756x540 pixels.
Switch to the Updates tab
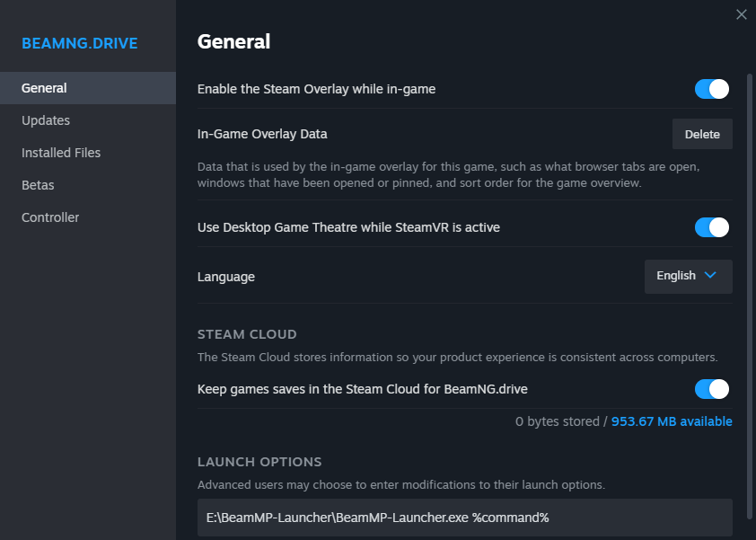(x=46, y=120)
